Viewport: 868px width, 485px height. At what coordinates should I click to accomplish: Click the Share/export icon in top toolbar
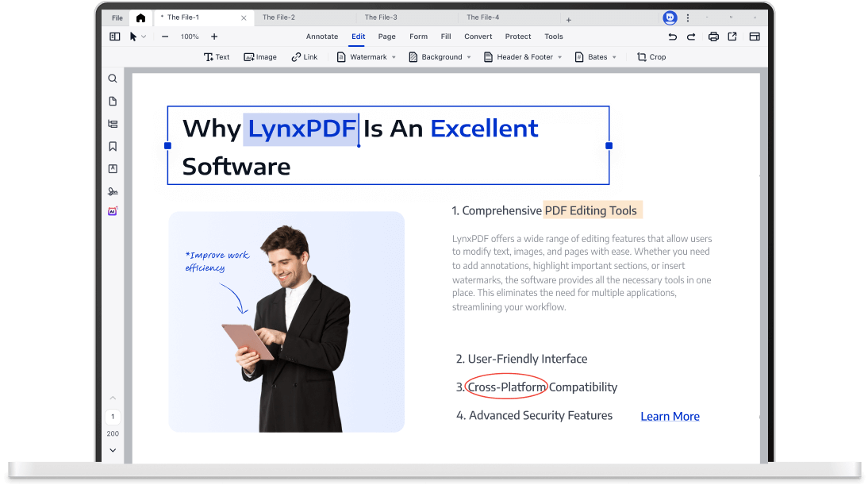coord(732,37)
